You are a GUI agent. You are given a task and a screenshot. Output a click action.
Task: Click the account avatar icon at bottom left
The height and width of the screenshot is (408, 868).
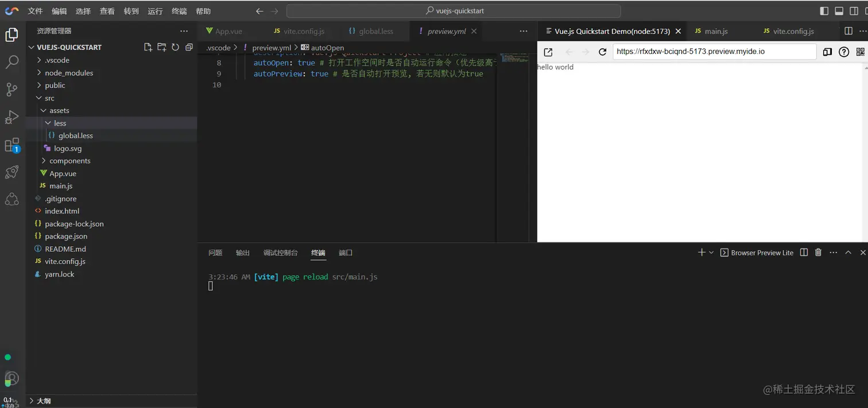point(11,379)
